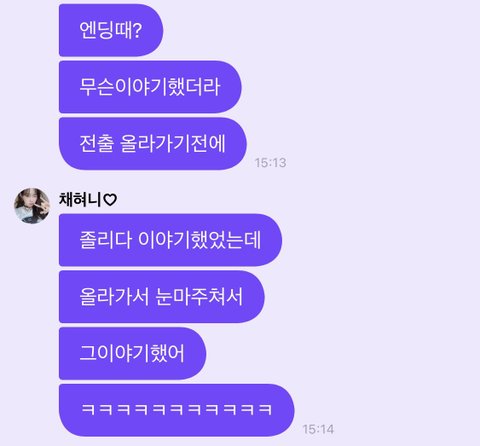Click the 15:14 timestamp
Screen dimensions: 480x446
318,429
